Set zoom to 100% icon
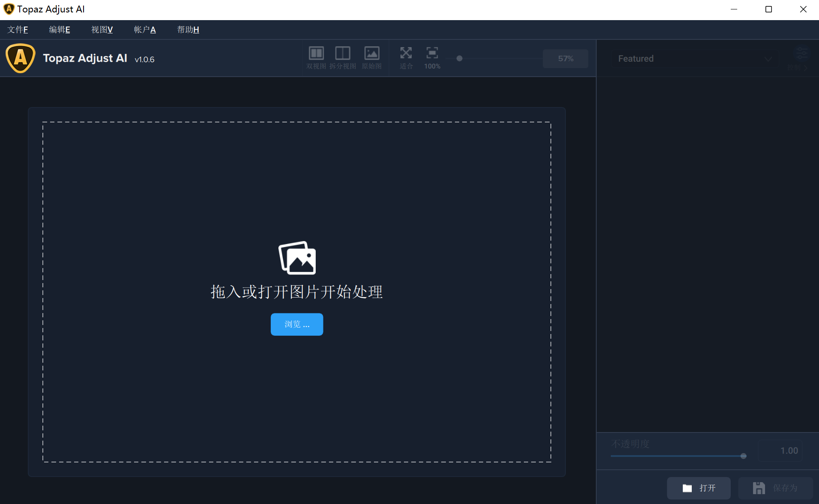This screenshot has width=819, height=504. coord(432,58)
